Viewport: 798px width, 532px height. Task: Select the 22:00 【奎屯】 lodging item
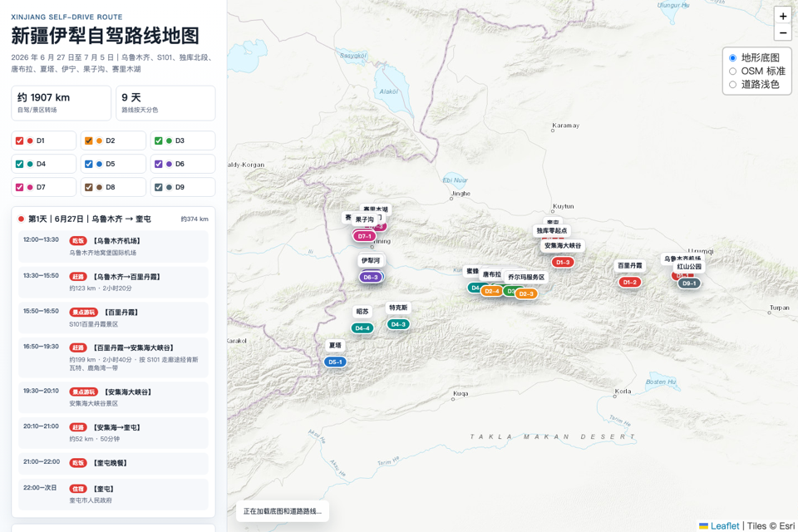pyautogui.click(x=113, y=494)
